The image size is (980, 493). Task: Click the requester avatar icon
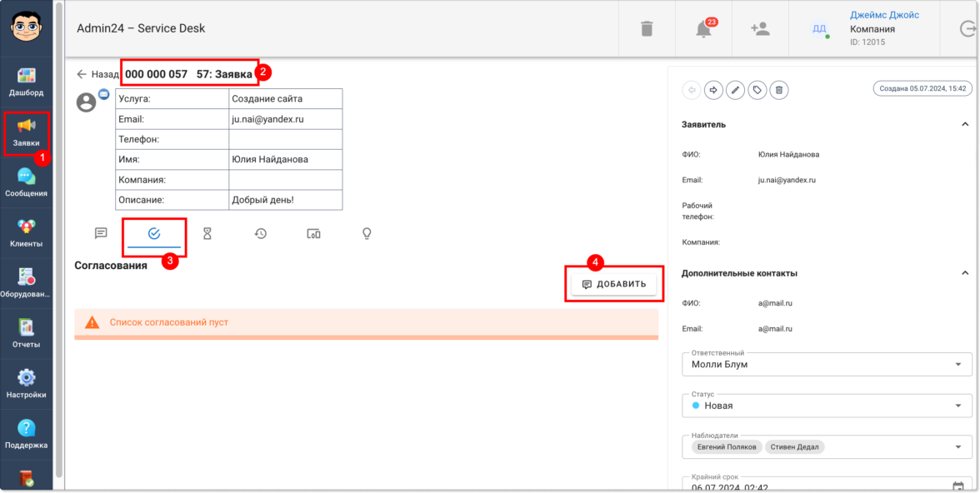(87, 102)
